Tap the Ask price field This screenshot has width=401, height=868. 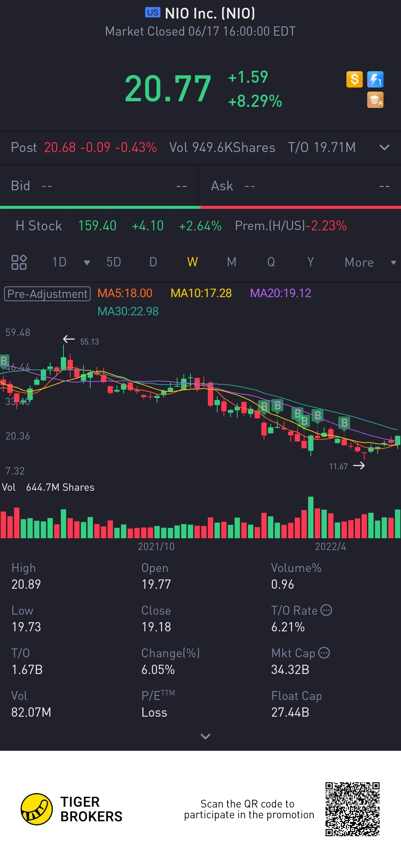[x=300, y=186]
